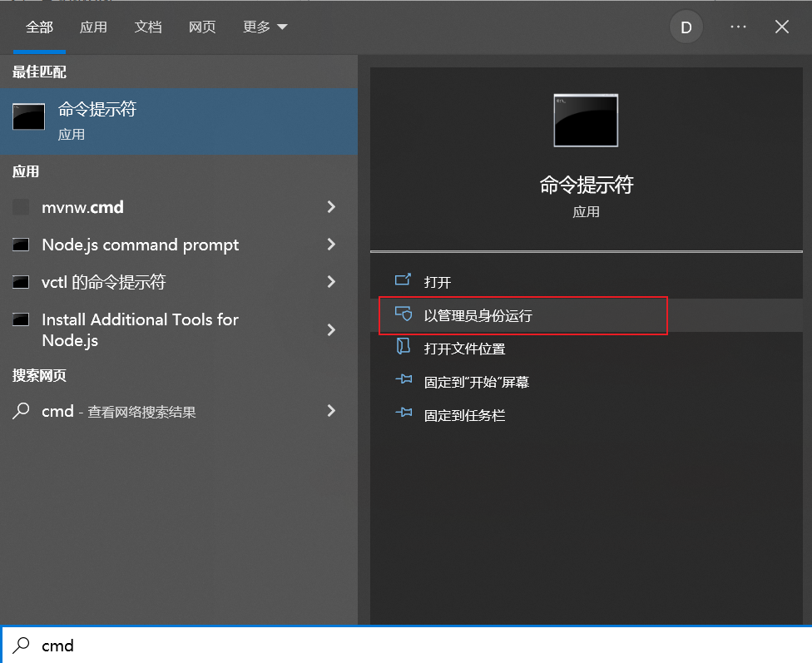Click the 命令提示符 icon in best match

28,116
